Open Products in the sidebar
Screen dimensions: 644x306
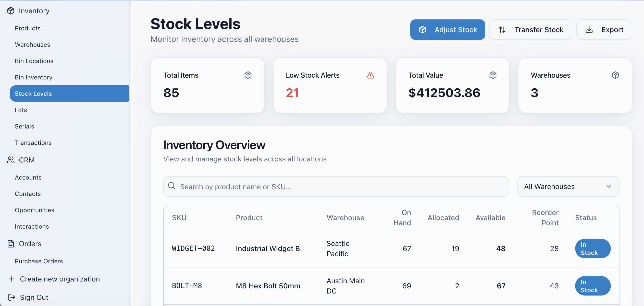[28, 28]
